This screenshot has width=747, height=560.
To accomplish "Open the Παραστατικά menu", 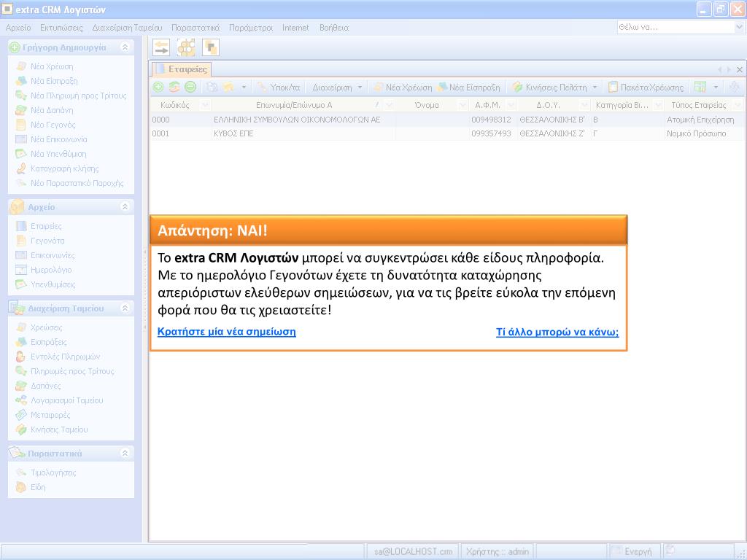I will click(x=196, y=28).
